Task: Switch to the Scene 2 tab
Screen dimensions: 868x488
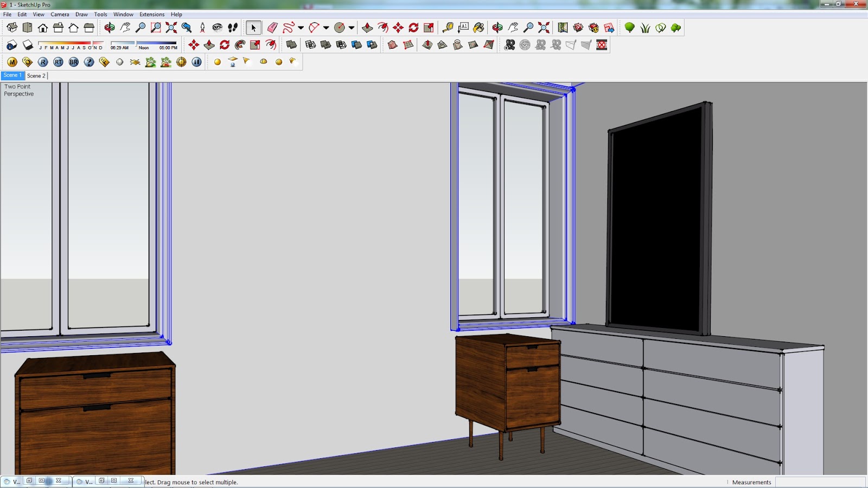Action: pyautogui.click(x=36, y=76)
